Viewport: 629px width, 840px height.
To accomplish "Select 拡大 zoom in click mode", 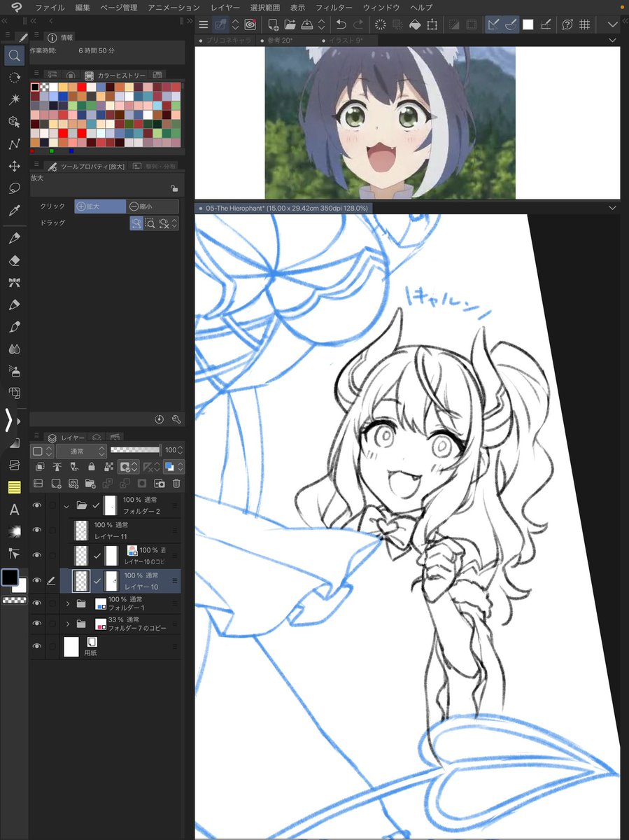I will click(99, 206).
